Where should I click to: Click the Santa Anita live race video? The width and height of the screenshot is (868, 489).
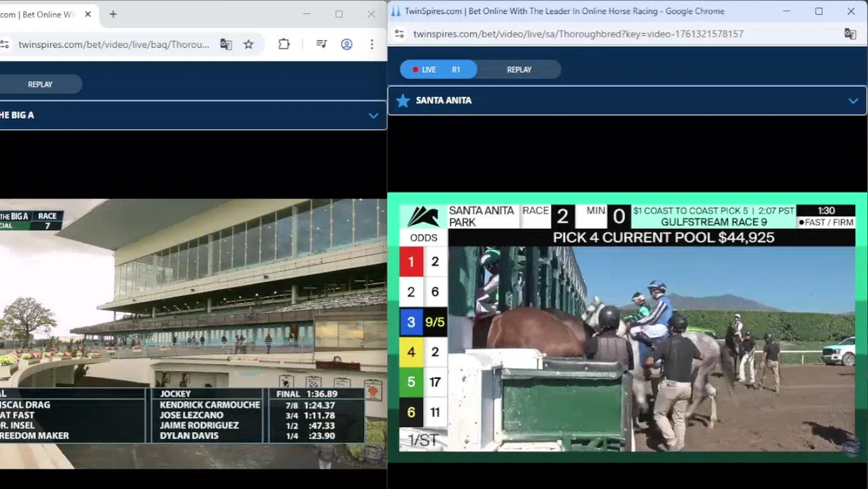pyautogui.click(x=628, y=327)
